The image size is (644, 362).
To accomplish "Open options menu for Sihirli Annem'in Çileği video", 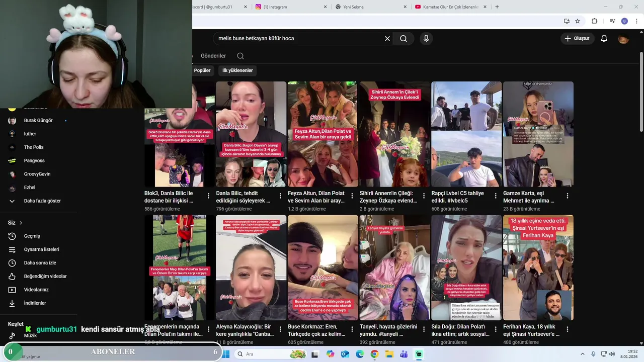I will [424, 196].
